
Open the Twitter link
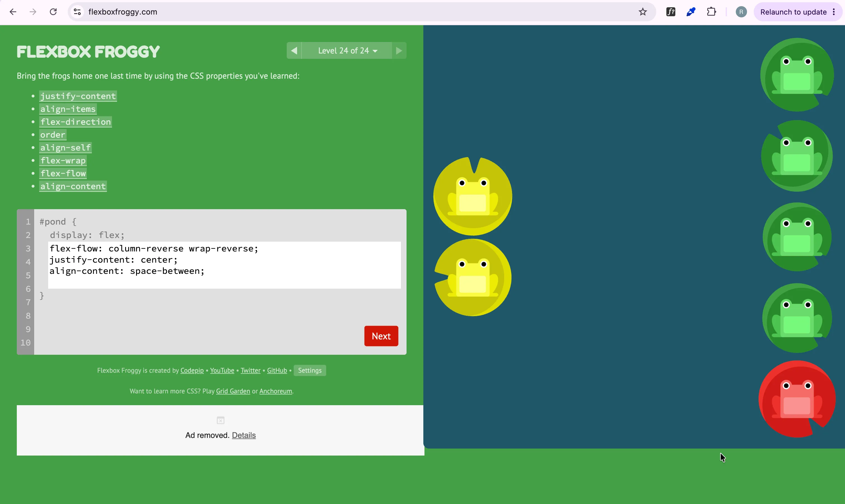(x=251, y=370)
